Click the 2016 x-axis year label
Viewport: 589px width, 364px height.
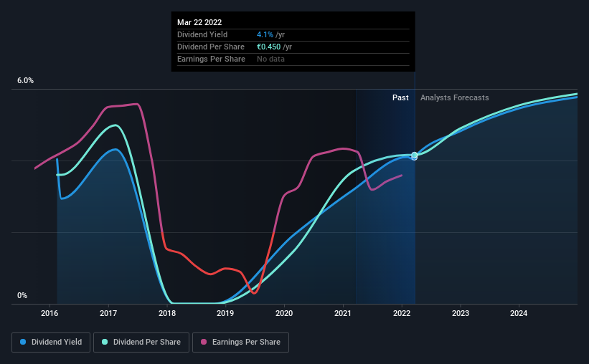[x=50, y=313]
